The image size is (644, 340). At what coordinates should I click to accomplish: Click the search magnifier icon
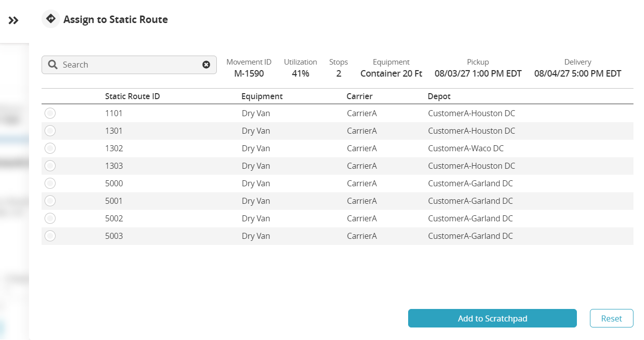click(x=53, y=65)
